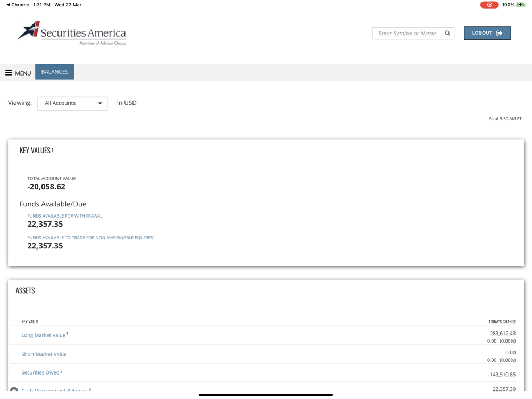This screenshot has height=399, width=532.
Task: Click the ASSETS section heading
Action: tap(26, 291)
